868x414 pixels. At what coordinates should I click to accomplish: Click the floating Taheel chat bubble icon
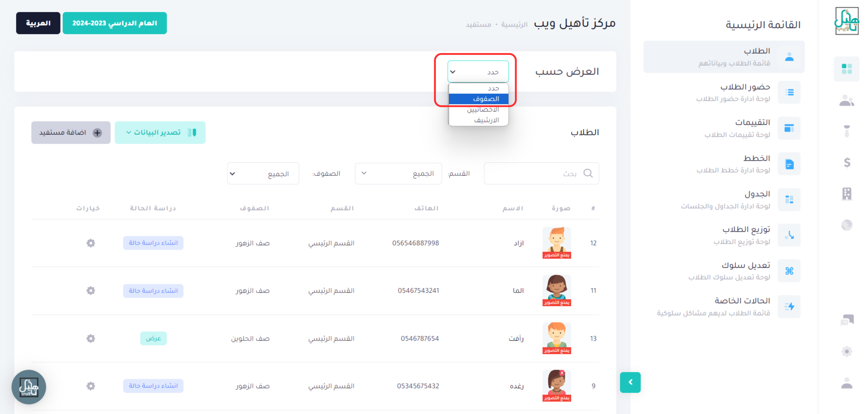(29, 387)
